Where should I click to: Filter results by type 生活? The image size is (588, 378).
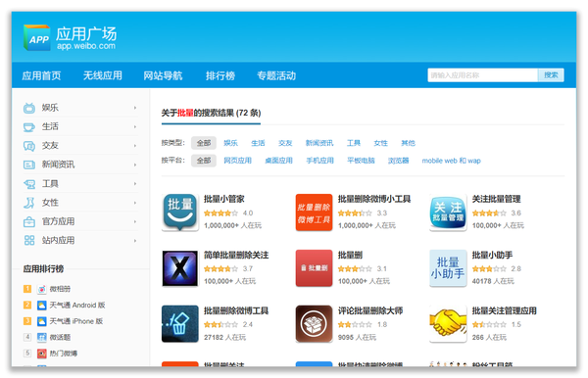258,143
